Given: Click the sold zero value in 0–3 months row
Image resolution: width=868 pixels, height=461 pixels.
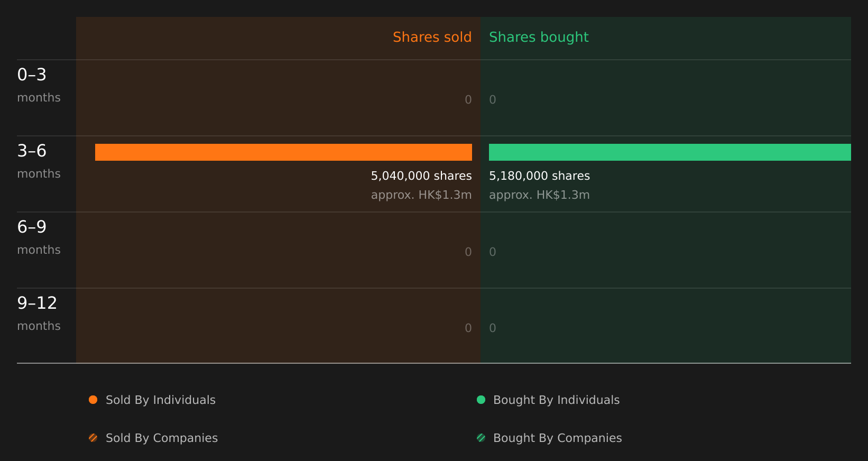Looking at the screenshot, I should tap(468, 100).
